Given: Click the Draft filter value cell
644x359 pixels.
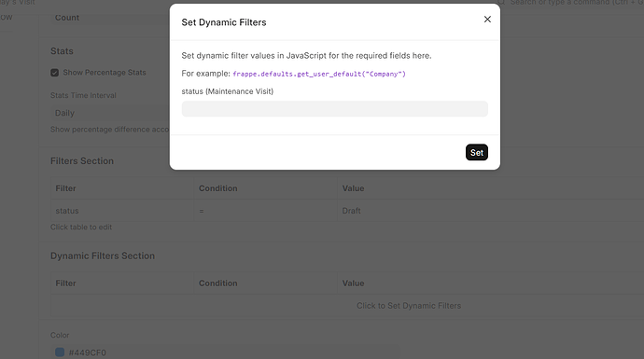Looking at the screenshot, I should click(490, 211).
